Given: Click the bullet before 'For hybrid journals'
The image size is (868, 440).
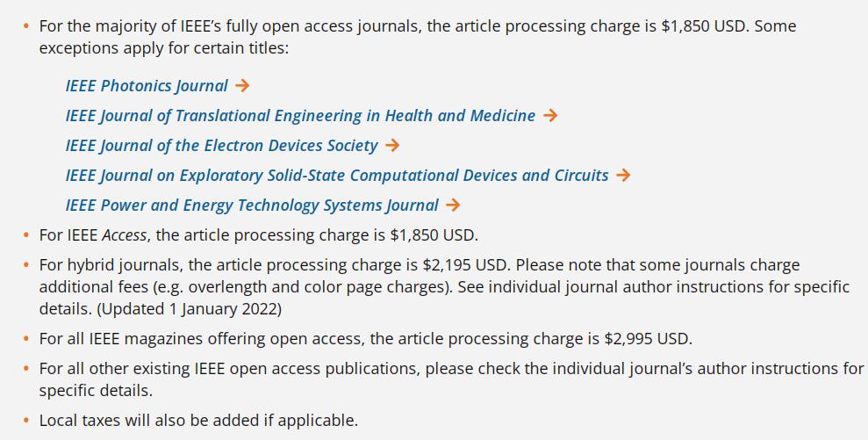Looking at the screenshot, I should 26,265.
